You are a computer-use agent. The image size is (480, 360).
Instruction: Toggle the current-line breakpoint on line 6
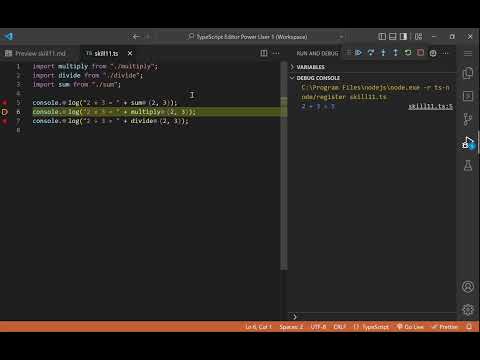(x=5, y=112)
